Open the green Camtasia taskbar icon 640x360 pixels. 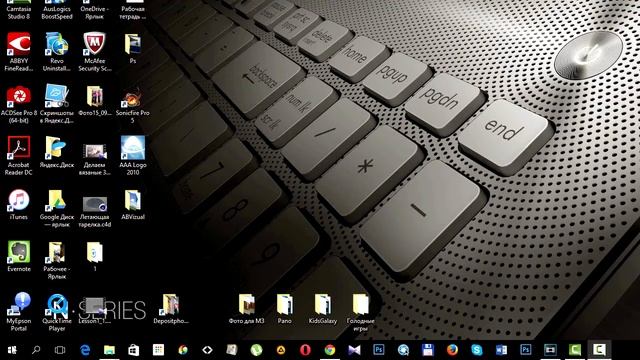tap(575, 350)
